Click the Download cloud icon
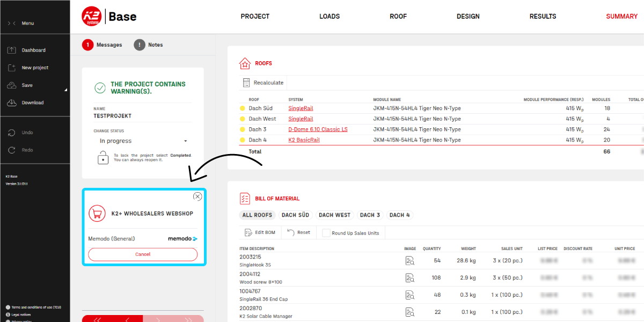 click(x=12, y=103)
